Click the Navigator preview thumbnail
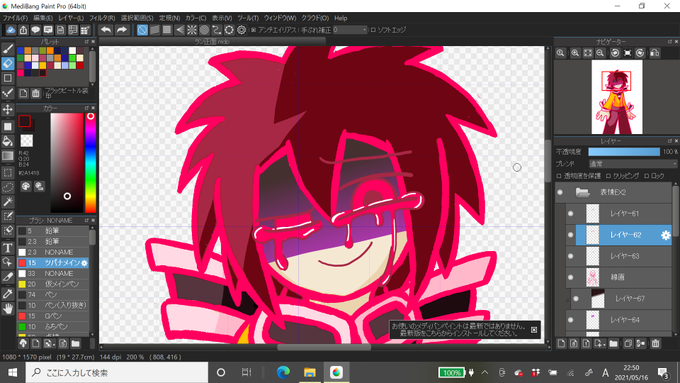Screen dimensions: 680x383 [x=617, y=97]
